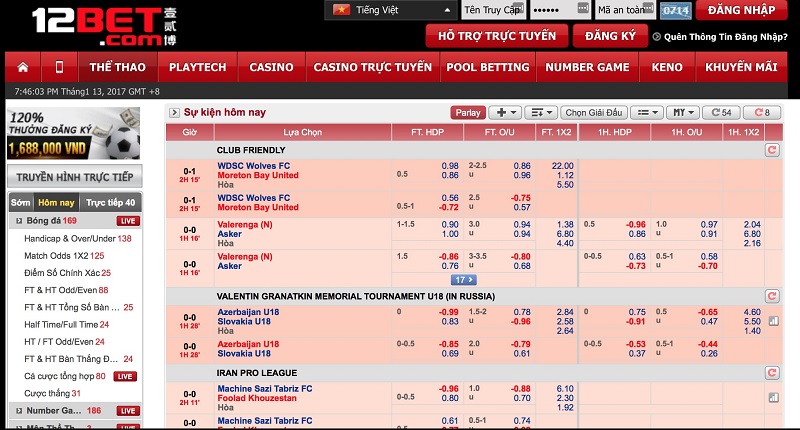800x430 pixels.
Task: Click the TRUYỀN HÌNH TRỰC TIẾP button
Action: click(74, 177)
